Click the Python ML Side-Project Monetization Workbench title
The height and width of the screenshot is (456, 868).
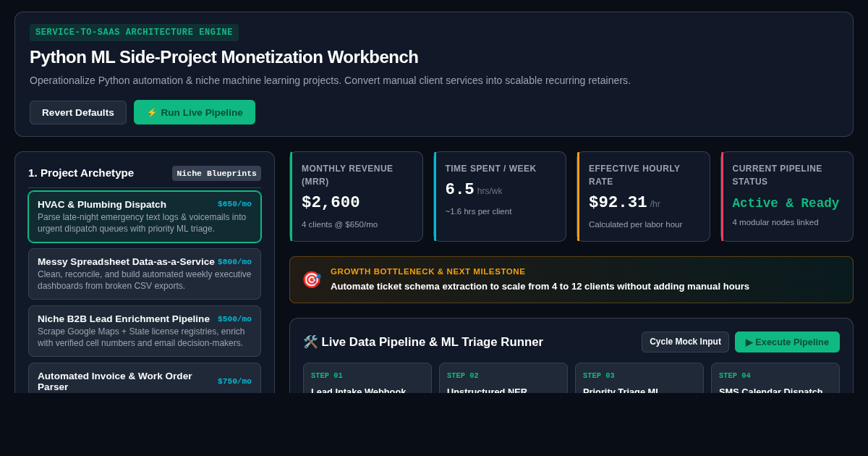click(x=224, y=57)
